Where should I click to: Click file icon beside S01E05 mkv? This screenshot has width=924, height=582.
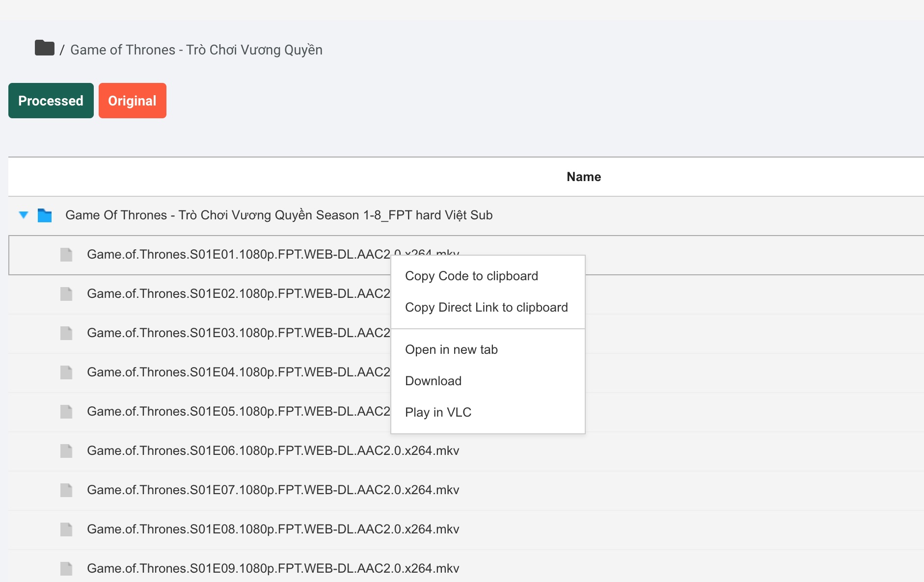(66, 412)
